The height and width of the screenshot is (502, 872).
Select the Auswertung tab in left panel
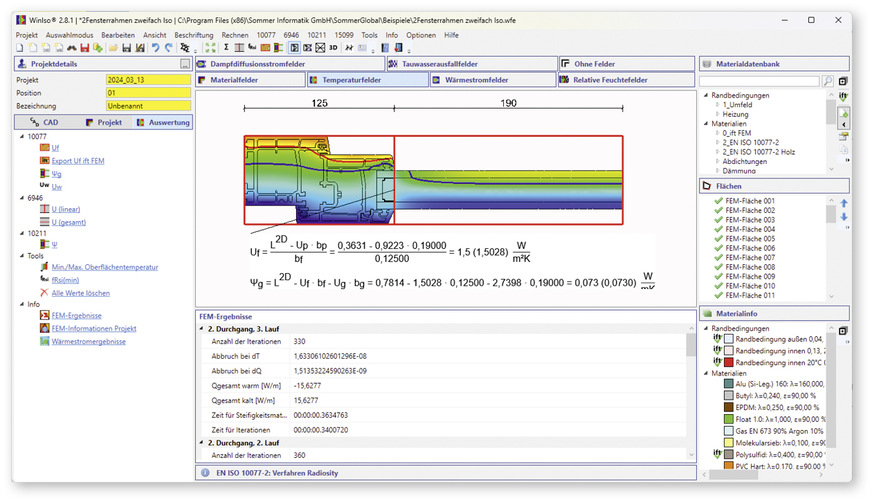(x=163, y=122)
